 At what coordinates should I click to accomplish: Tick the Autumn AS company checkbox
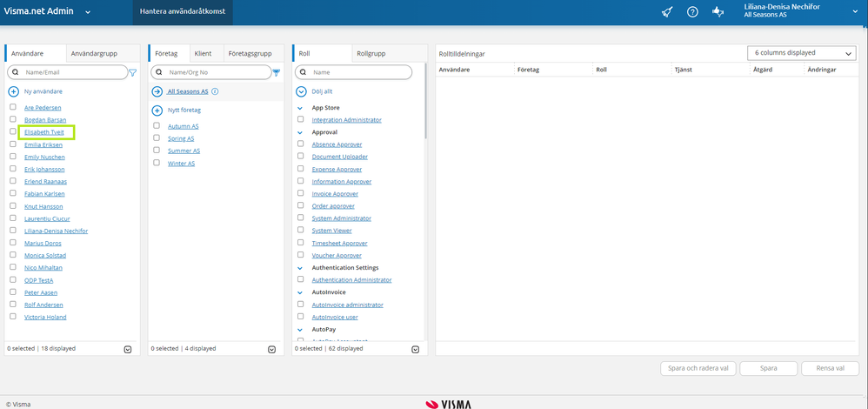(157, 126)
